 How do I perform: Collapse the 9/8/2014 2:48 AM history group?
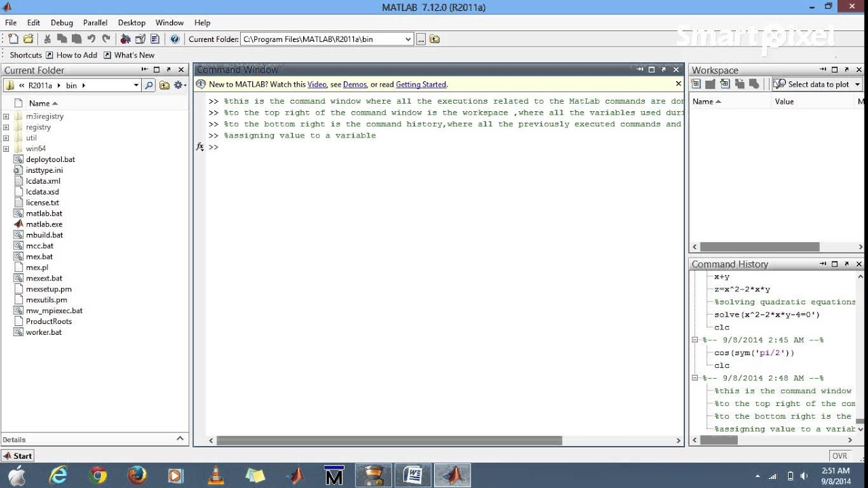695,378
